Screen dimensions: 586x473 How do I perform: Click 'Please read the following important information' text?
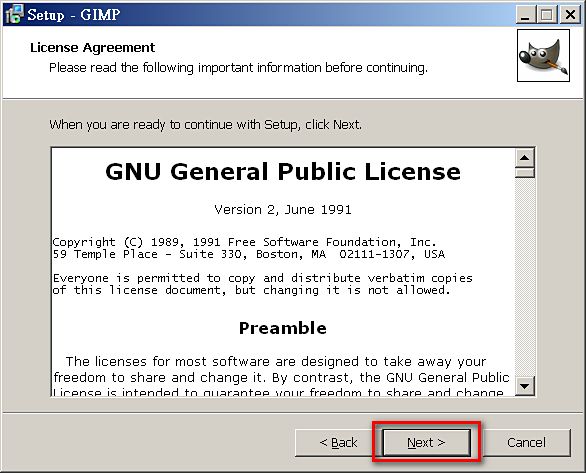tap(238, 68)
